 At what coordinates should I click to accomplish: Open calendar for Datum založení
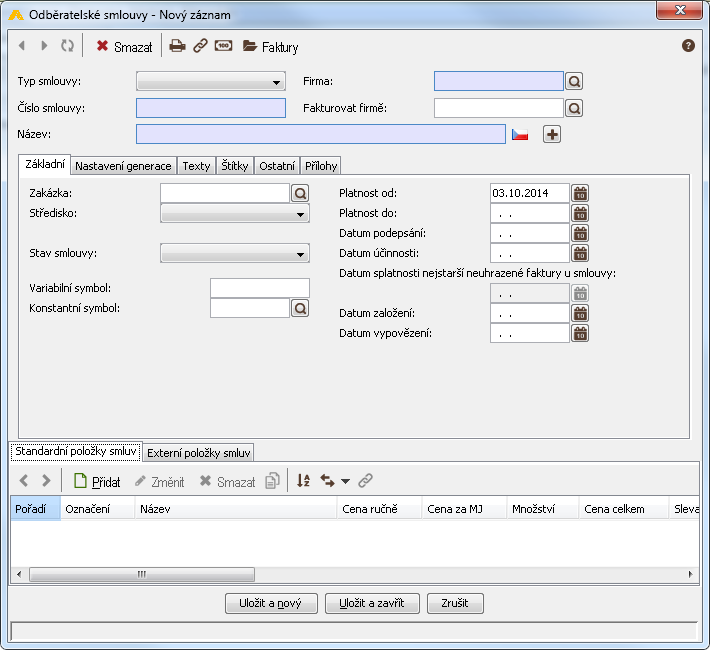click(x=580, y=313)
